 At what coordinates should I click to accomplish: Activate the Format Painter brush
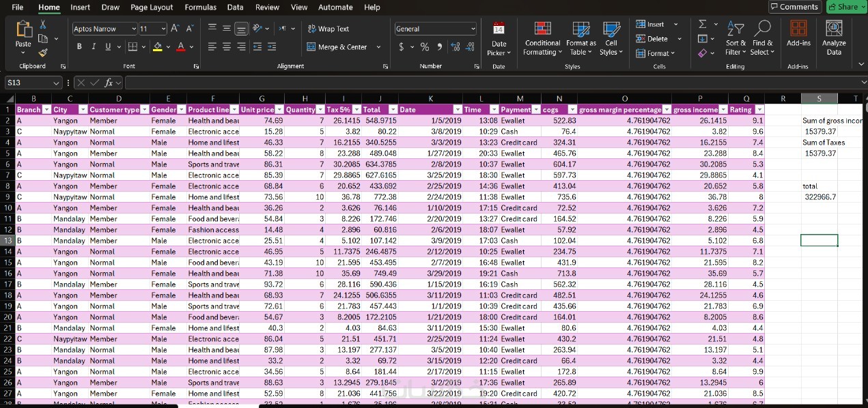click(43, 52)
